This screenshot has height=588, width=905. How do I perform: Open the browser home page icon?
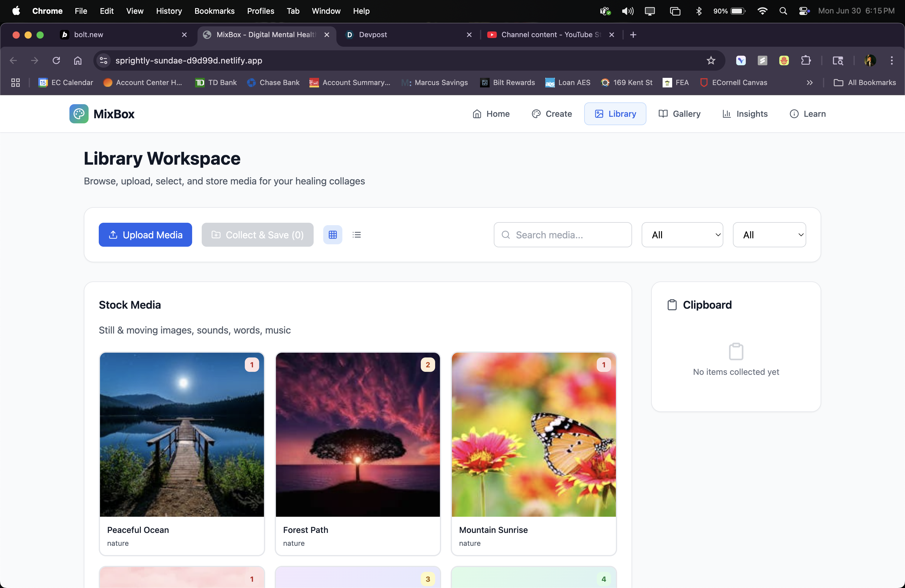[x=78, y=60]
